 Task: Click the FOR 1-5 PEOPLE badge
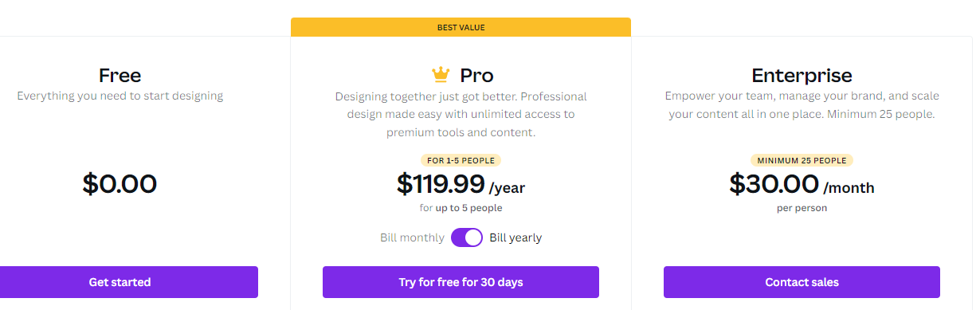[461, 160]
